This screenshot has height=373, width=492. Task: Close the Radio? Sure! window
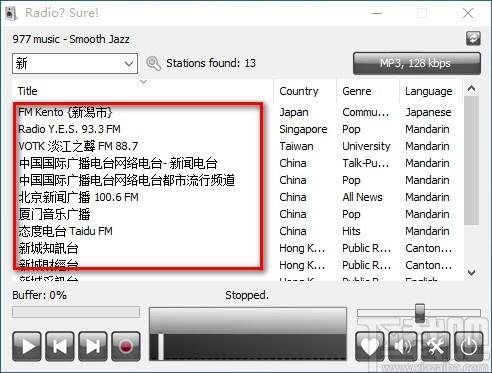(x=468, y=13)
